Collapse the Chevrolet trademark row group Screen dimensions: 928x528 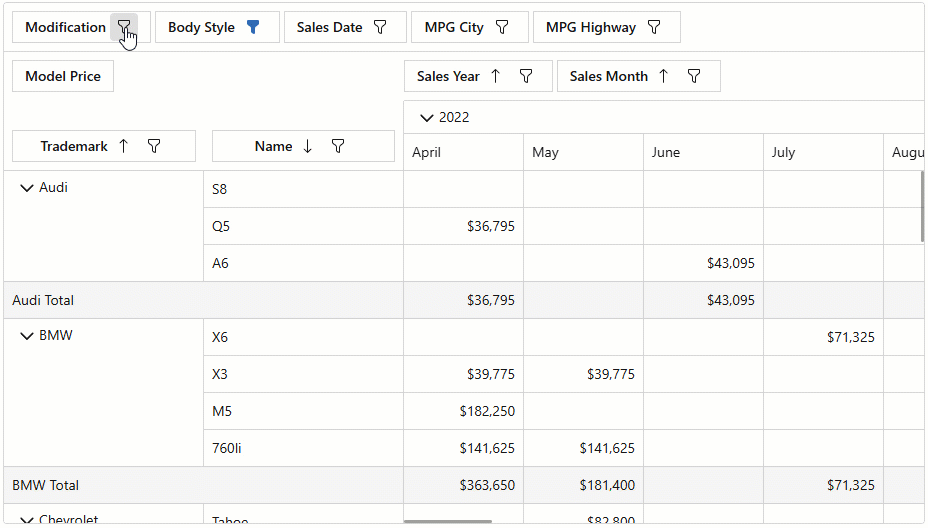(27, 520)
